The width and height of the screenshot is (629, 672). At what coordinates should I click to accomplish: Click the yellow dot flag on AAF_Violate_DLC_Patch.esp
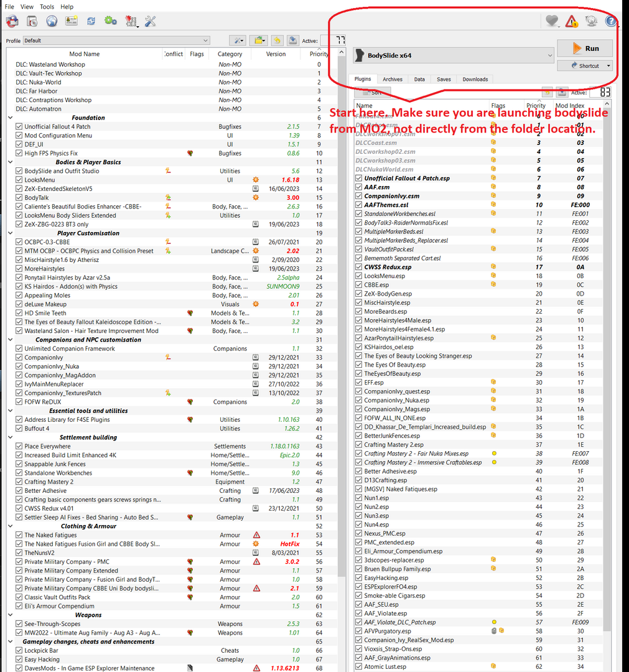494,622
